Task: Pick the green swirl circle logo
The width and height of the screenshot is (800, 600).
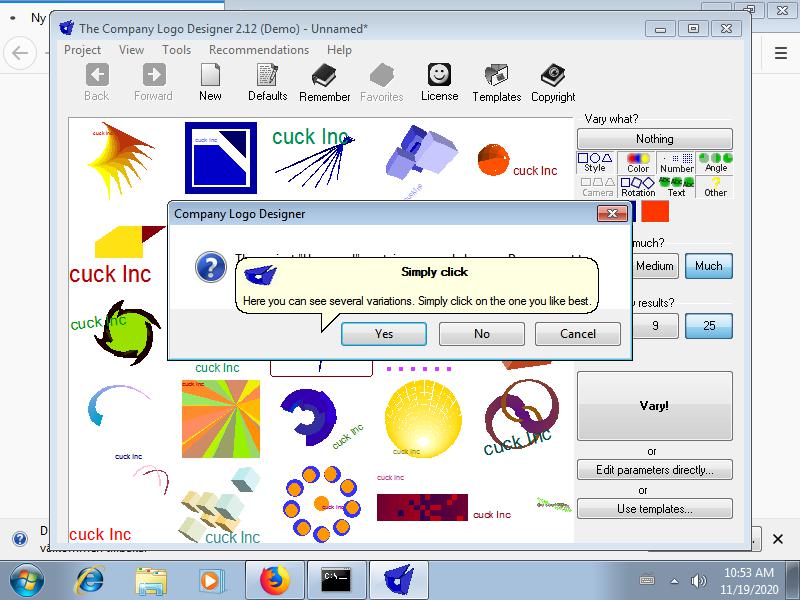Action: (127, 333)
